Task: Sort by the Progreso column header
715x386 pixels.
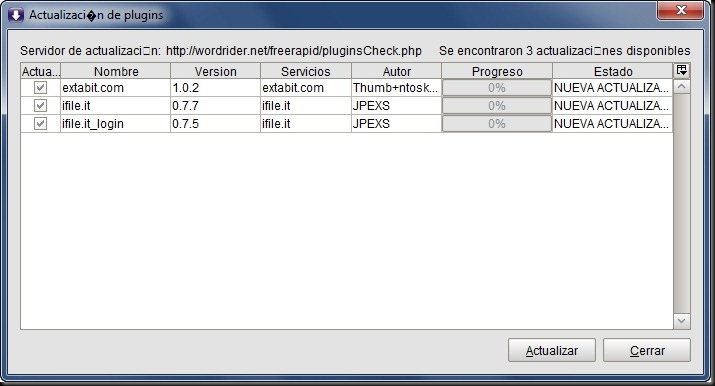Action: (x=497, y=71)
